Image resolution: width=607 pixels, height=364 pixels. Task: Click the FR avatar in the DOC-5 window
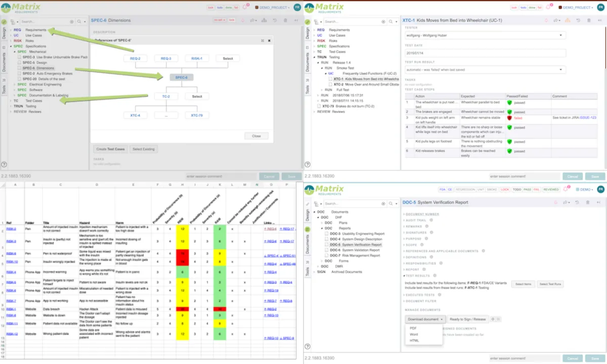[600, 189]
